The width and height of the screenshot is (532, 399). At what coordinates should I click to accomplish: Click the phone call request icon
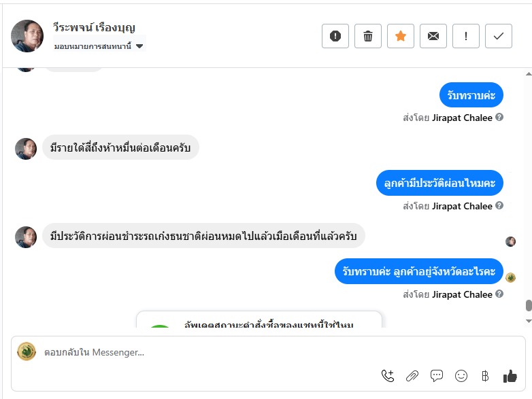click(388, 375)
